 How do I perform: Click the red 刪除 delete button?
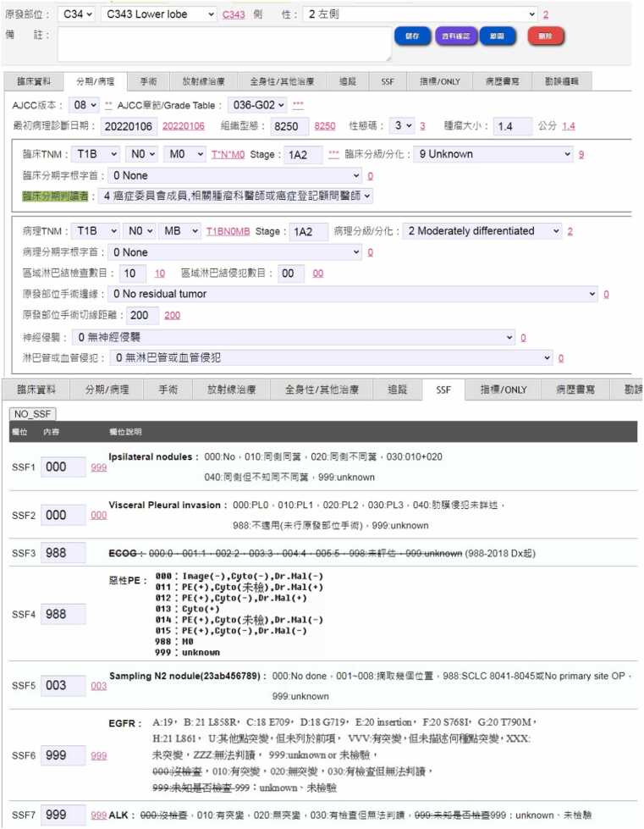[x=546, y=36]
